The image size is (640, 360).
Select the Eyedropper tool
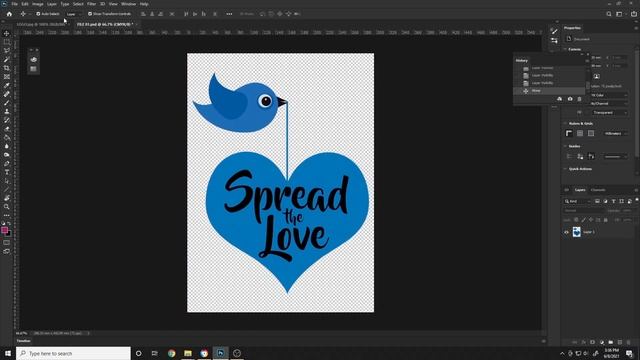click(x=7, y=85)
